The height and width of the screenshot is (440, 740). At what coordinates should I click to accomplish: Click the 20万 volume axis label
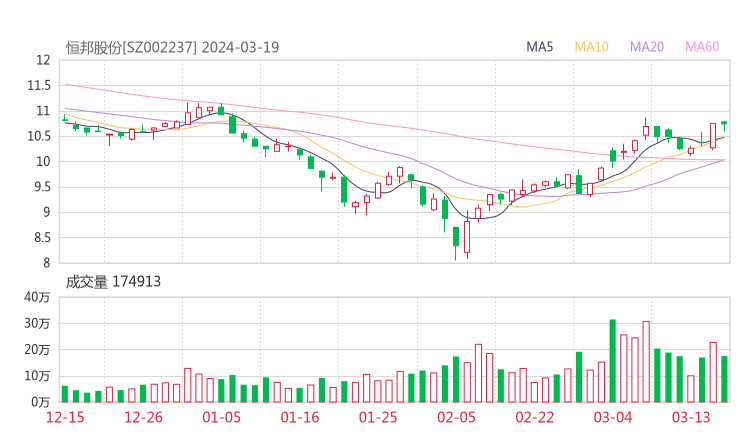tap(37, 350)
